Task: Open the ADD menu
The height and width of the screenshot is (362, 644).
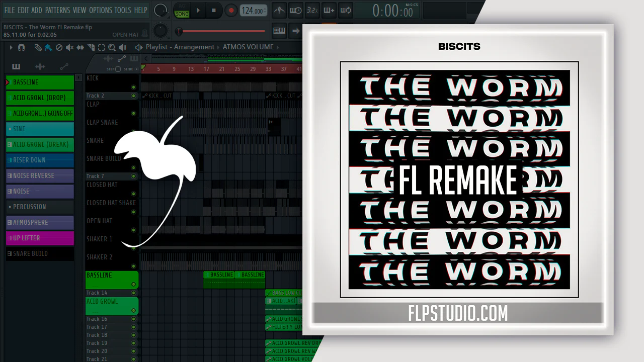Action: click(37, 10)
